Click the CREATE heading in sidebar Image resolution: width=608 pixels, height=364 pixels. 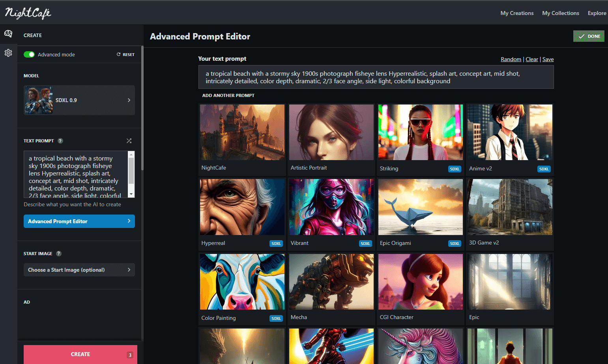click(x=33, y=35)
